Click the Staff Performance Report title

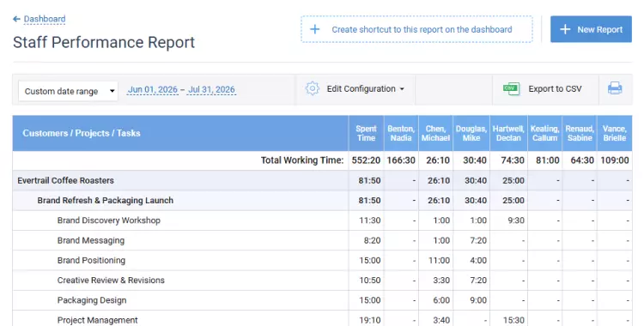pyautogui.click(x=104, y=43)
